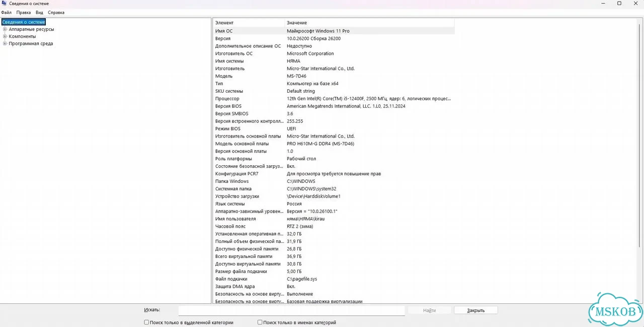Select the Защита DMA ядра row
This screenshot has width=644, height=327.
click(x=334, y=287)
